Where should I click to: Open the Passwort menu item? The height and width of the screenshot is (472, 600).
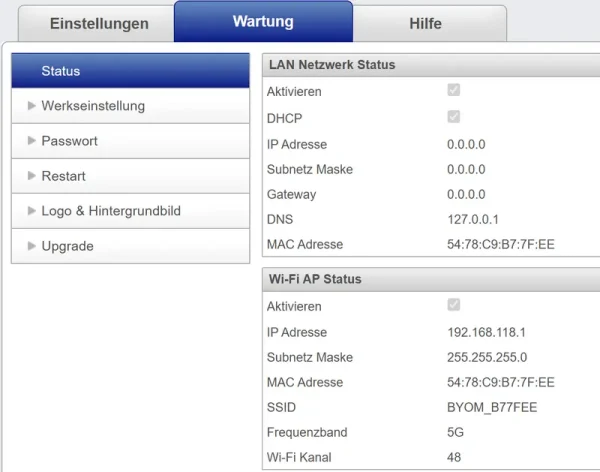pos(69,141)
